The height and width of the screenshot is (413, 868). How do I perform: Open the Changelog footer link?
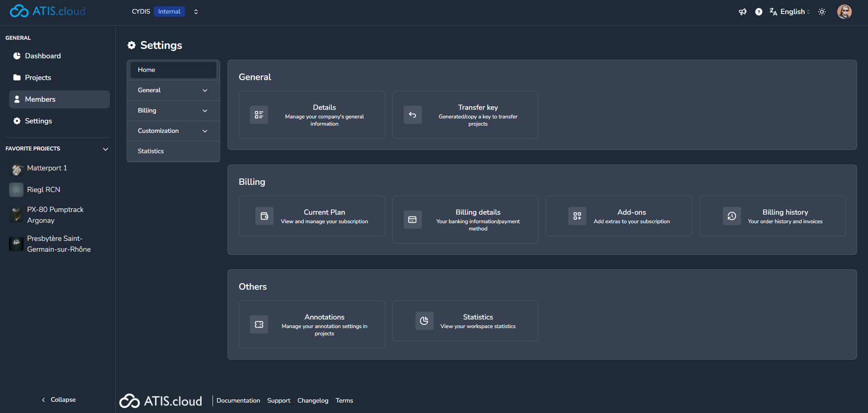pos(313,401)
